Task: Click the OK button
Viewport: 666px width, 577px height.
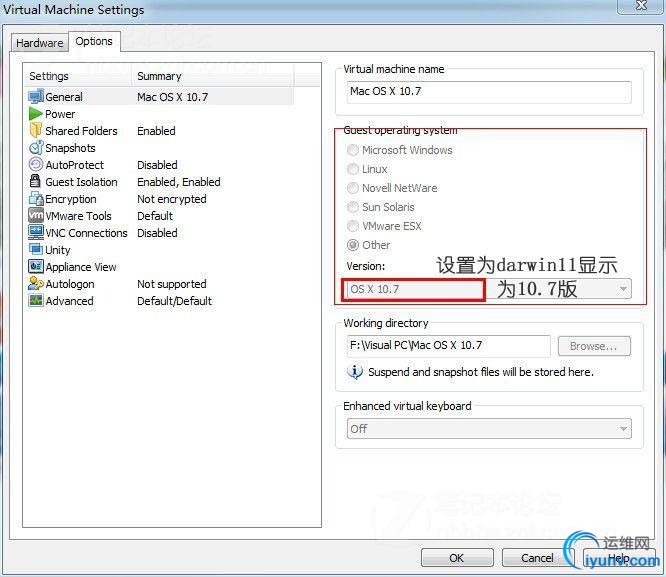Action: (457, 557)
